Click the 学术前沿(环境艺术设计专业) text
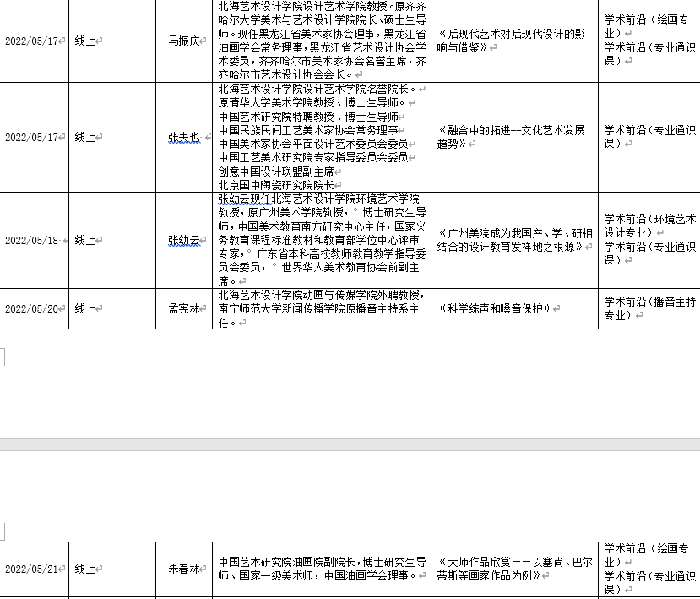 click(648, 226)
